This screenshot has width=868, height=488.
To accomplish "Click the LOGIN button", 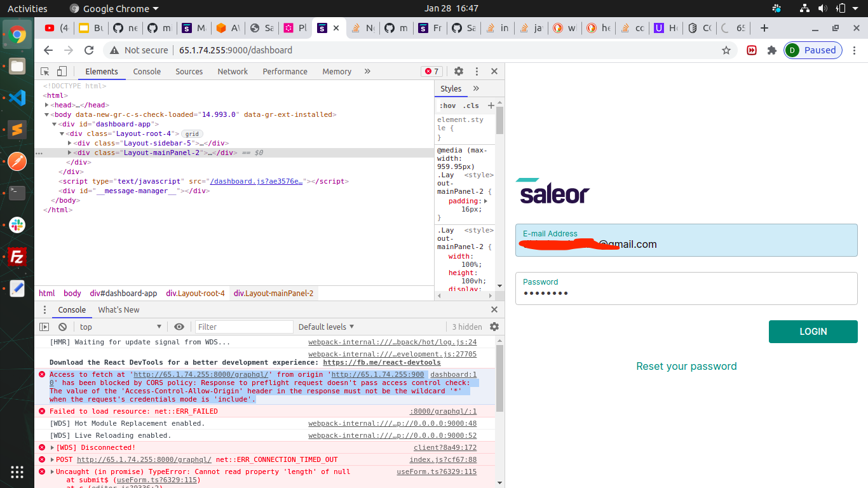I will click(x=813, y=332).
